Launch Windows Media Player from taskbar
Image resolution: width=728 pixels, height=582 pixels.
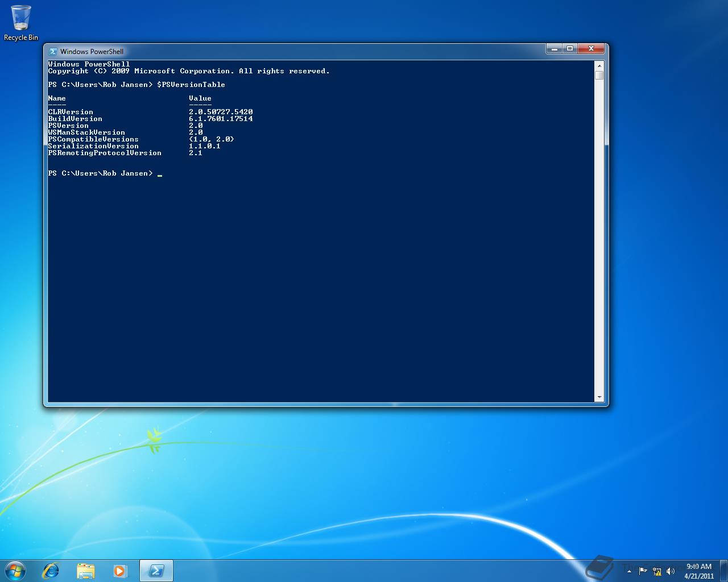(x=120, y=571)
